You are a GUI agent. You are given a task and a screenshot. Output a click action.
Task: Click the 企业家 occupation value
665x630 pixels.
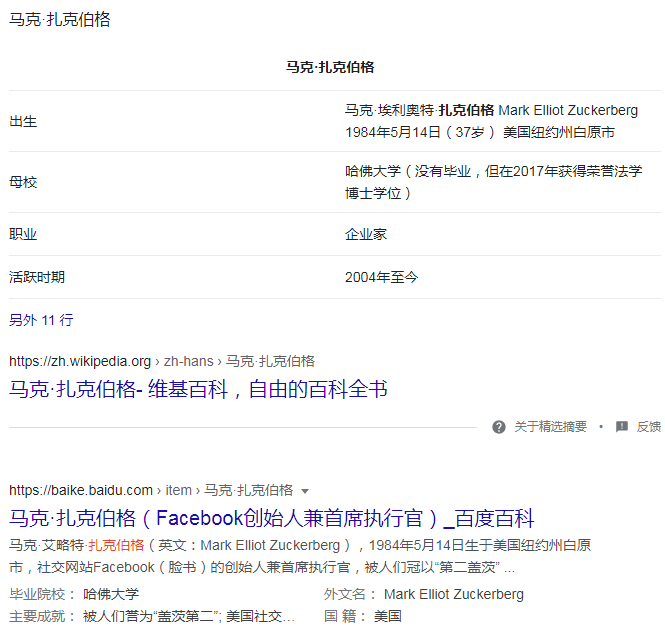point(366,234)
